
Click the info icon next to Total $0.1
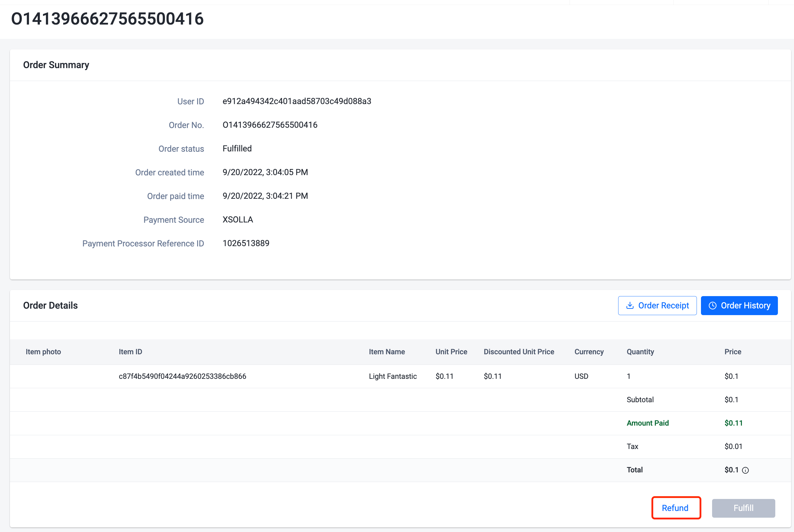click(x=745, y=470)
